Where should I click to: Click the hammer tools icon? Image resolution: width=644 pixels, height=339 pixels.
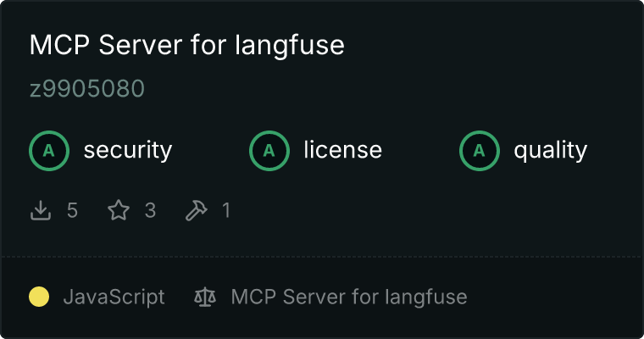pyautogui.click(x=197, y=210)
